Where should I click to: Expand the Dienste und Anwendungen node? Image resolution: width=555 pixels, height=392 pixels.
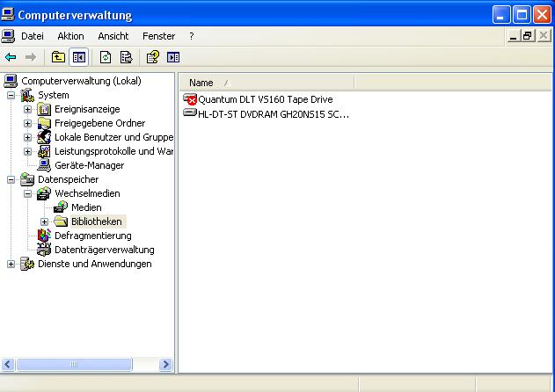pos(11,264)
